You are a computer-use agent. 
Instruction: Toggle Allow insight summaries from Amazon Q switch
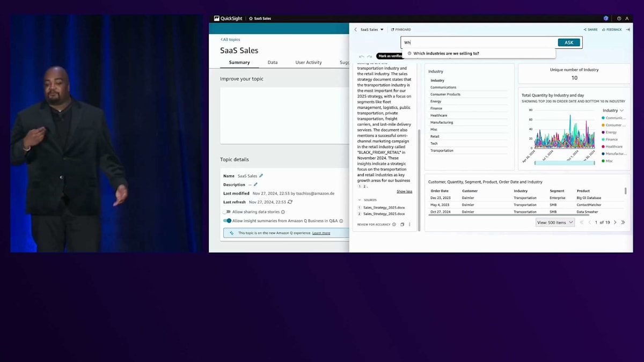tap(227, 220)
